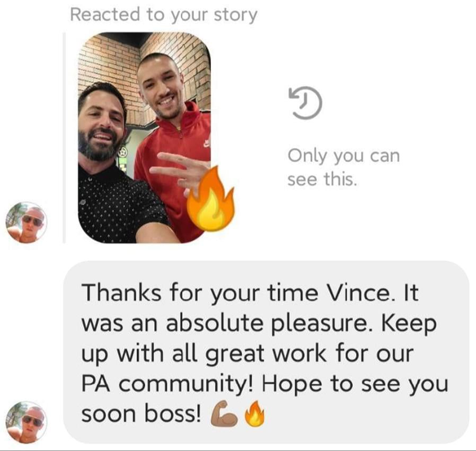The image size is (476, 451).
Task: Open the selfie story thumbnail
Action: click(145, 137)
